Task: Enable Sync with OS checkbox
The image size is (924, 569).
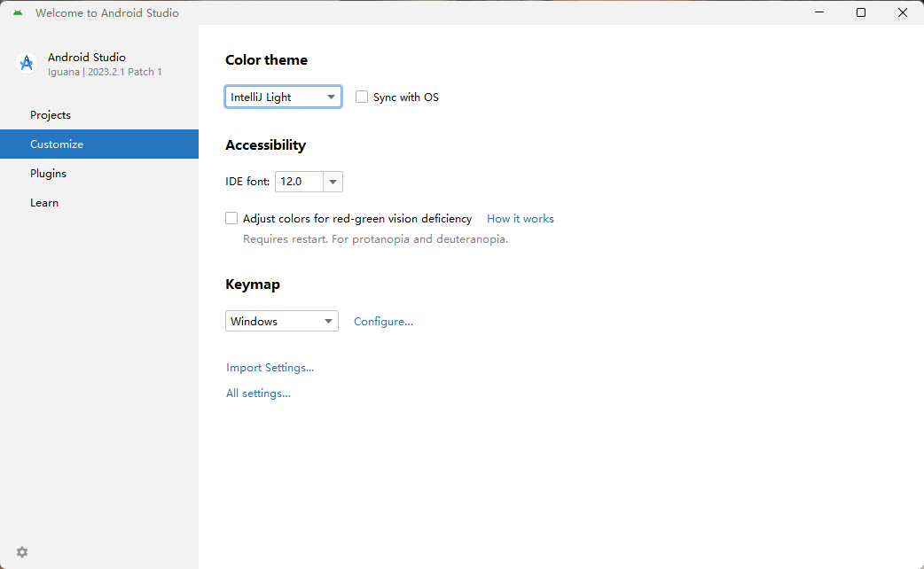Action: pos(362,97)
